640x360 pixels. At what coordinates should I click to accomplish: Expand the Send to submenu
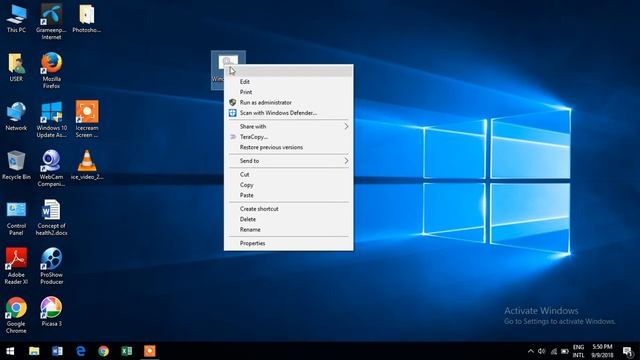(x=289, y=161)
